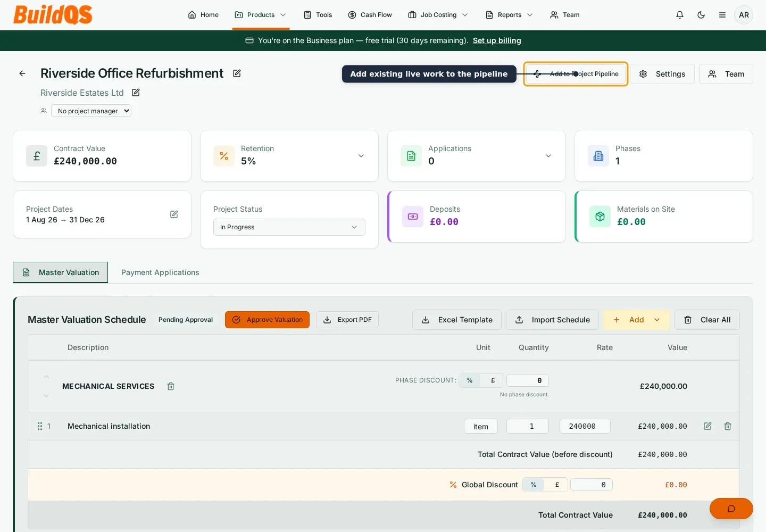Move Mechanical Services phase up
The height and width of the screenshot is (532, 766).
click(46, 377)
